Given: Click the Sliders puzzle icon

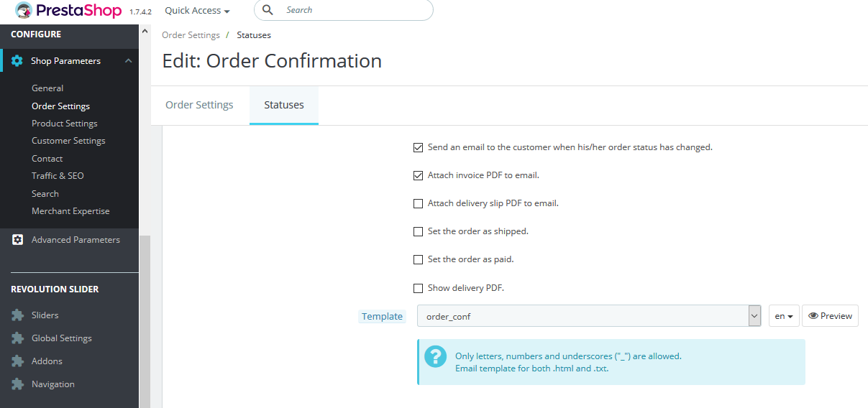Looking at the screenshot, I should (x=18, y=315).
